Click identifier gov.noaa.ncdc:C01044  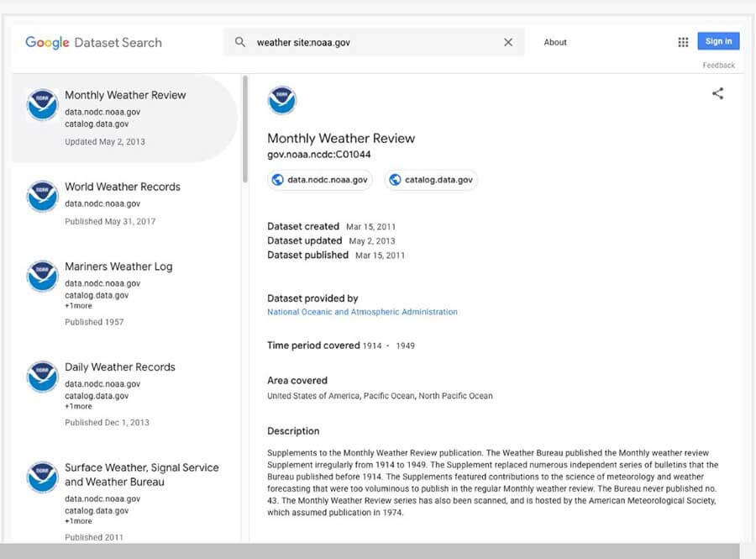point(318,155)
